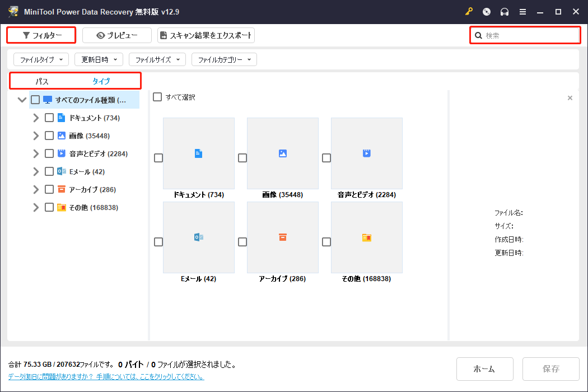Open the 更新日時 filter dropdown
588x392 pixels.
(99, 59)
